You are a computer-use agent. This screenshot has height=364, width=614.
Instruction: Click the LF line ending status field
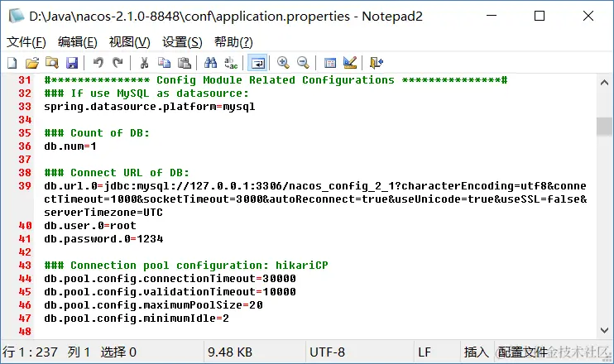(x=437, y=352)
